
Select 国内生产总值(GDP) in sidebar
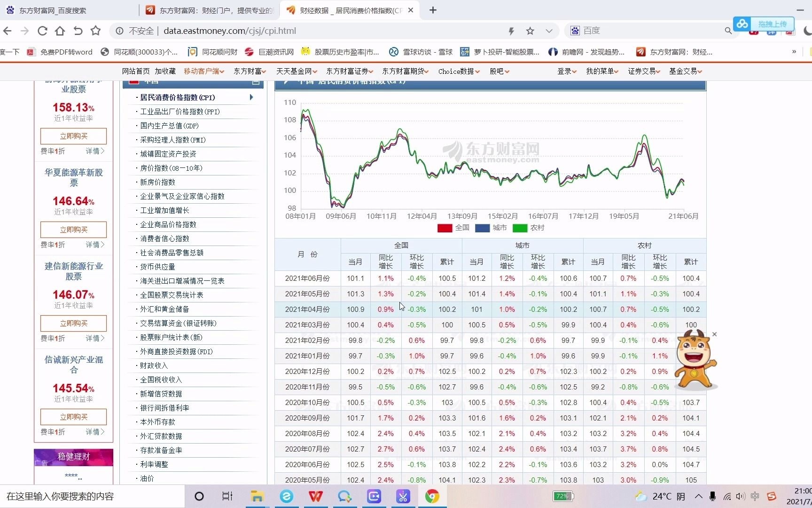click(x=170, y=126)
